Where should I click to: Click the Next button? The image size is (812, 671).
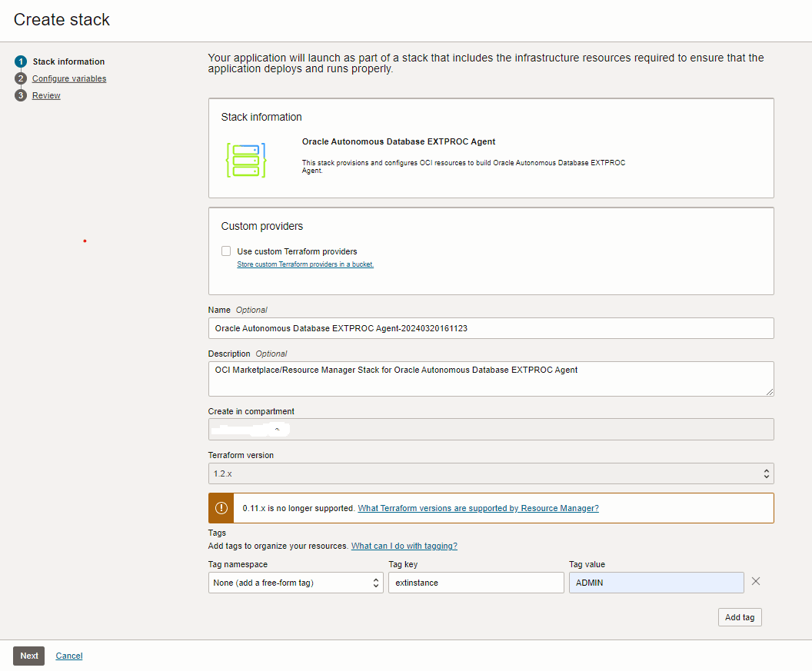28,656
